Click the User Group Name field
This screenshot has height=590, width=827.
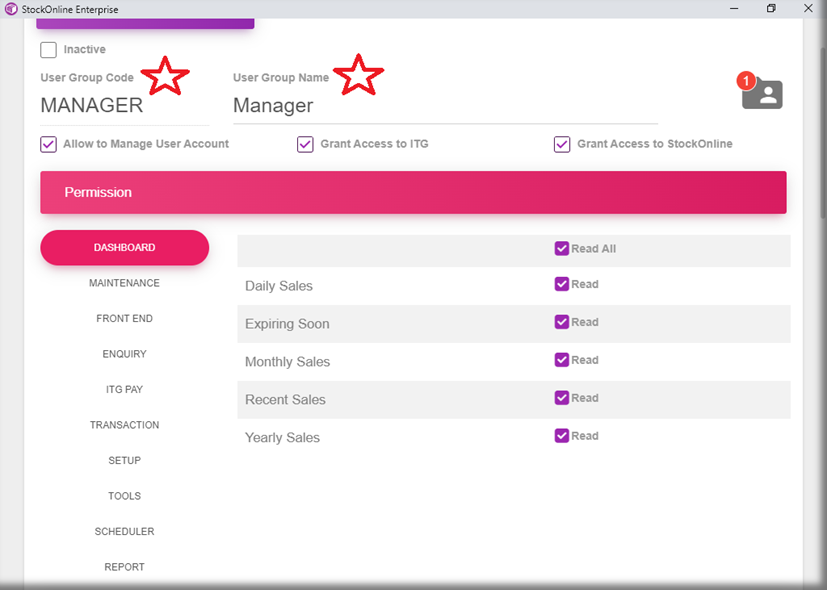pyautogui.click(x=440, y=106)
